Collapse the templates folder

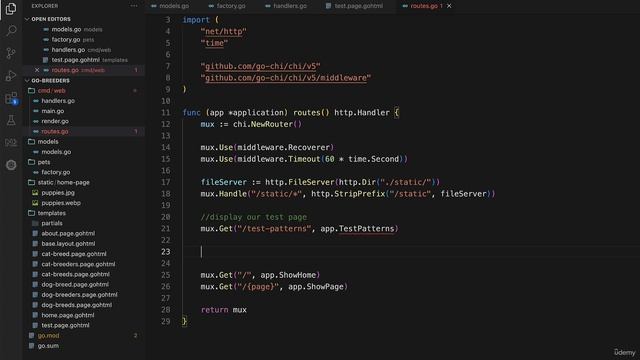pyautogui.click(x=51, y=213)
